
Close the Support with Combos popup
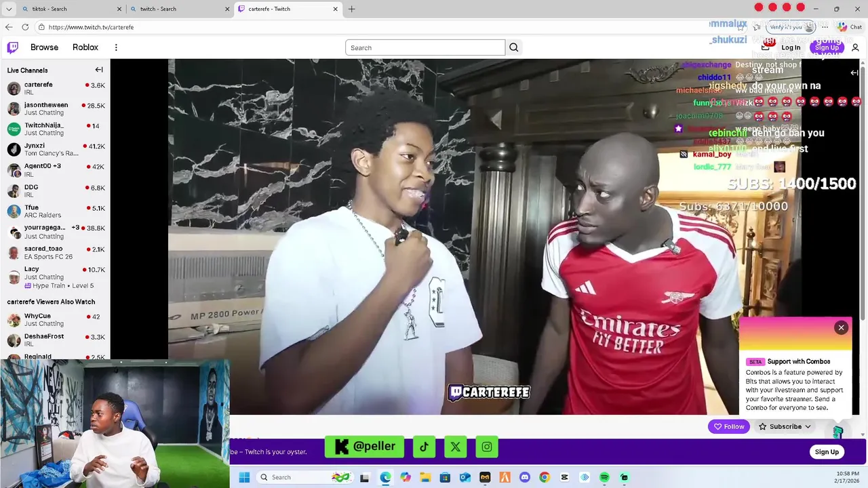[x=841, y=327]
